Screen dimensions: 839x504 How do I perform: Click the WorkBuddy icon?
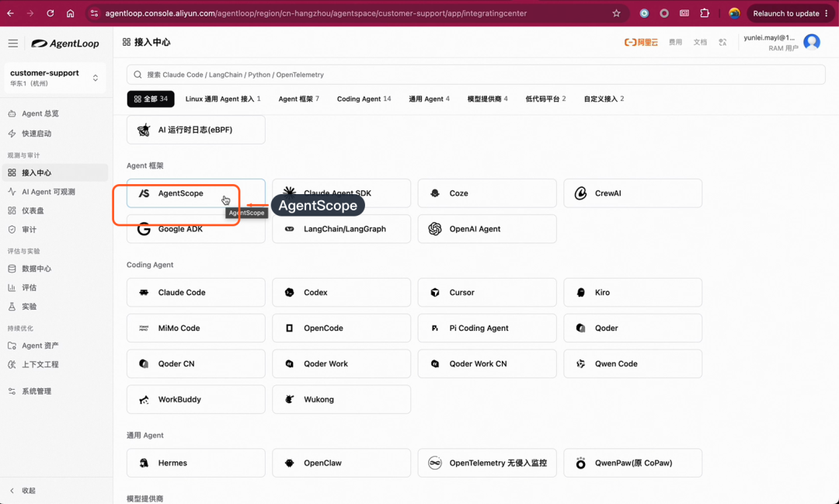pyautogui.click(x=144, y=400)
